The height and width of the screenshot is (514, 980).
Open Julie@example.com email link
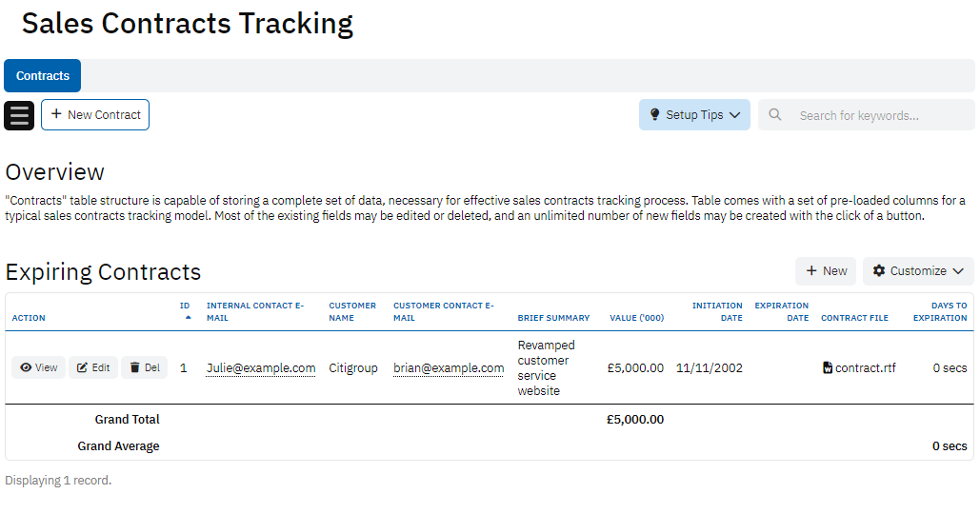click(261, 368)
